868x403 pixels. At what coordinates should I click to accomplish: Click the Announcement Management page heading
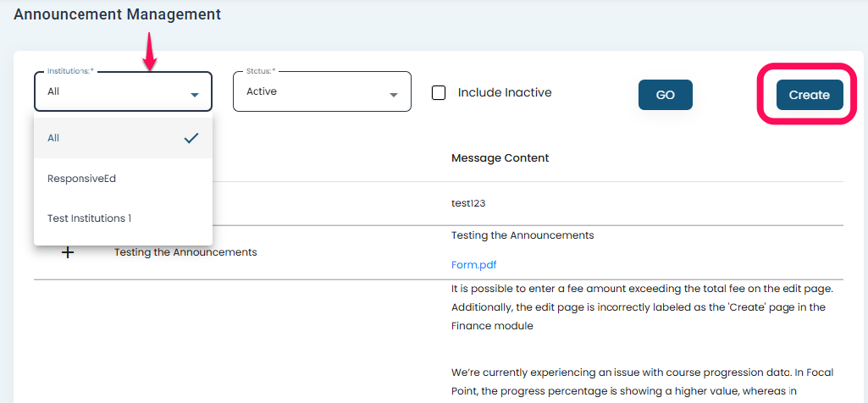[117, 14]
